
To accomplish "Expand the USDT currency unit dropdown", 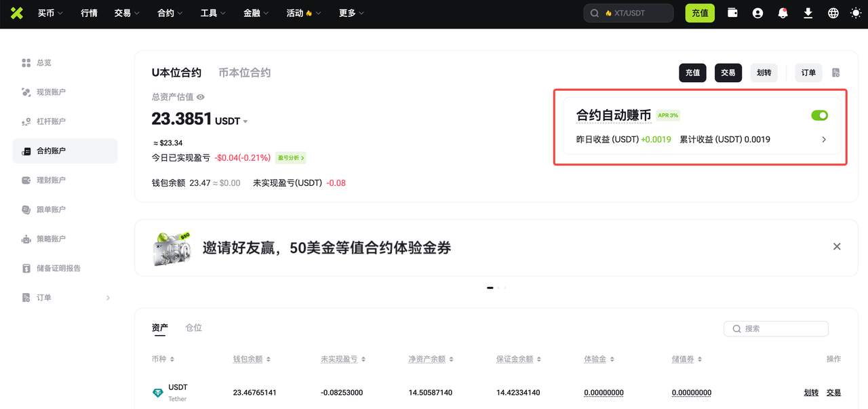I will 245,121.
